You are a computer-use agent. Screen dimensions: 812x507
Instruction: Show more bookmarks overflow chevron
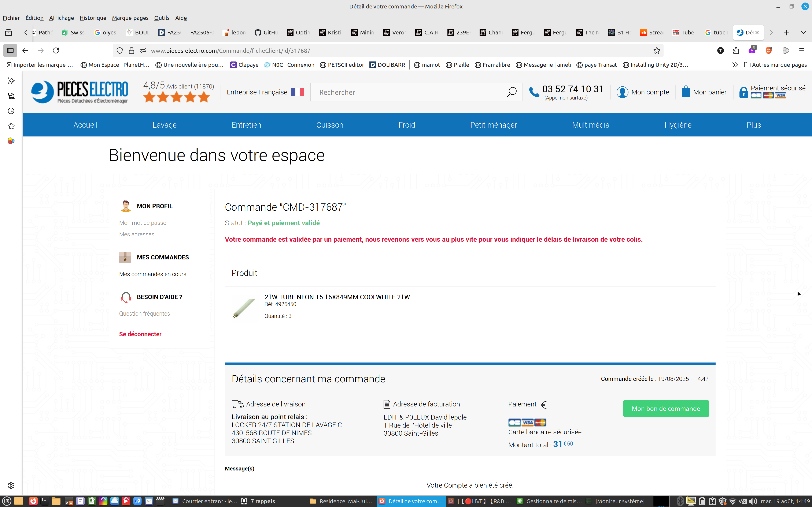click(x=735, y=65)
